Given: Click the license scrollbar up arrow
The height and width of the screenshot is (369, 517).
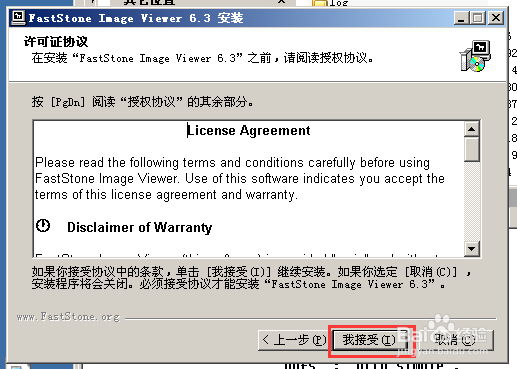Looking at the screenshot, I should (472, 129).
